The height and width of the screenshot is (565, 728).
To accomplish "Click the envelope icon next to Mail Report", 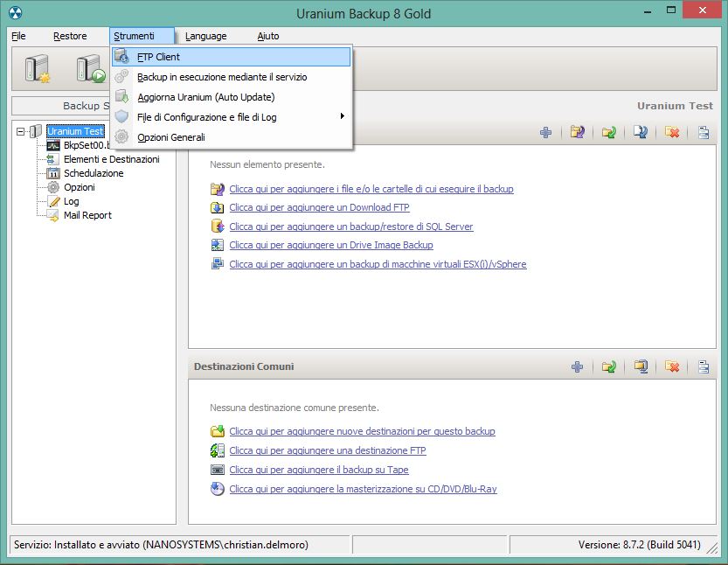I will coord(53,215).
